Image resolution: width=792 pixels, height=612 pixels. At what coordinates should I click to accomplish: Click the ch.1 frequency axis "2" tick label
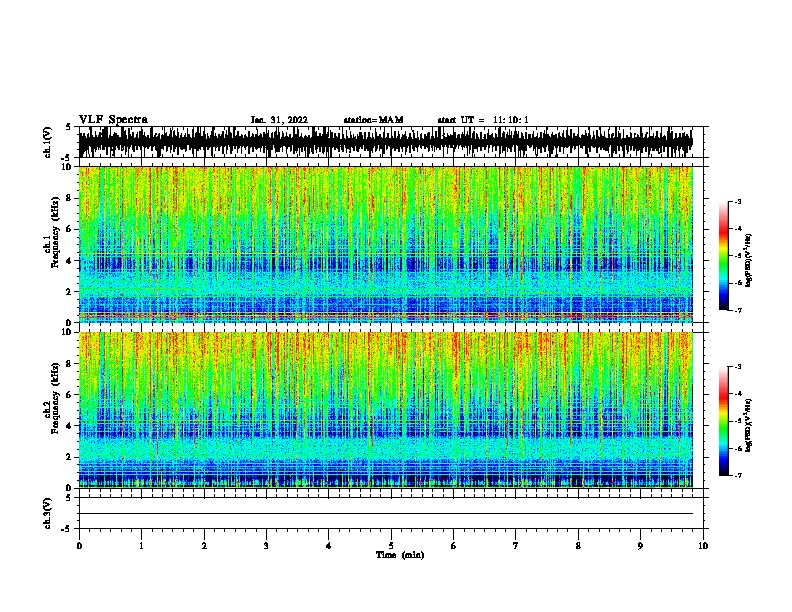point(69,291)
